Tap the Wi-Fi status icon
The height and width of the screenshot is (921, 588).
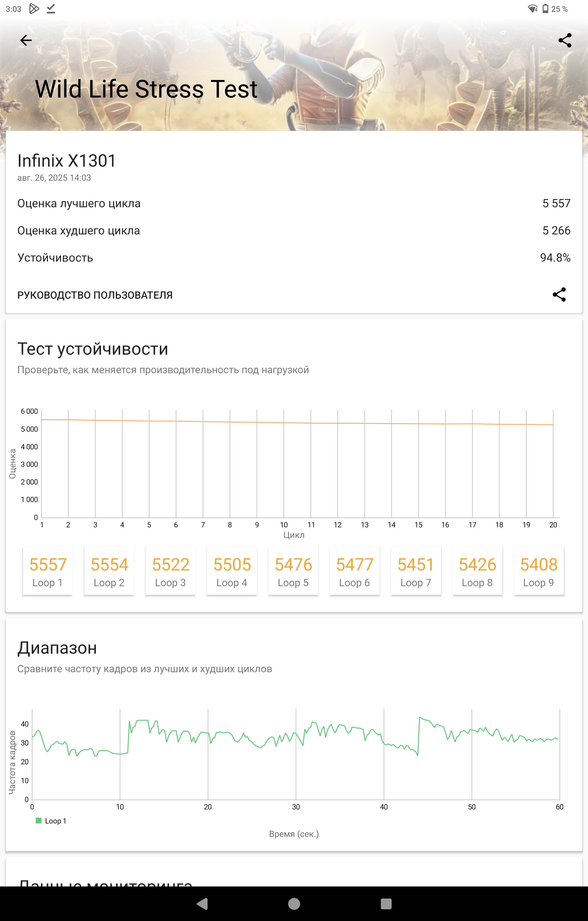tap(533, 8)
